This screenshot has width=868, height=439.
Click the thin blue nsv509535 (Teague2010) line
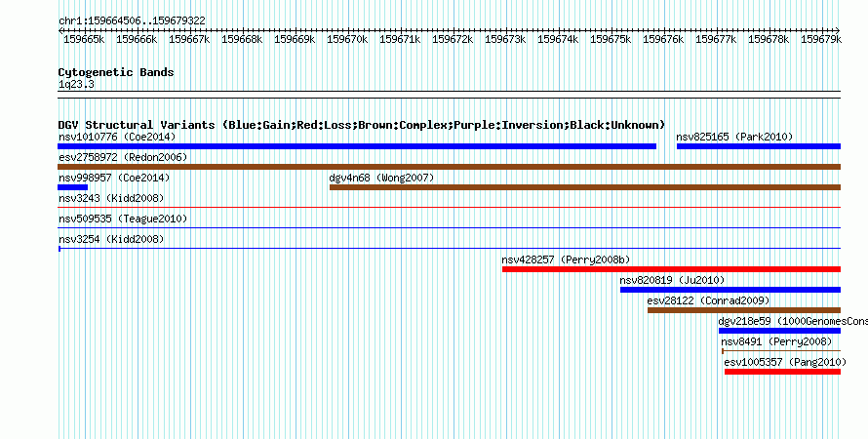tap(449, 227)
